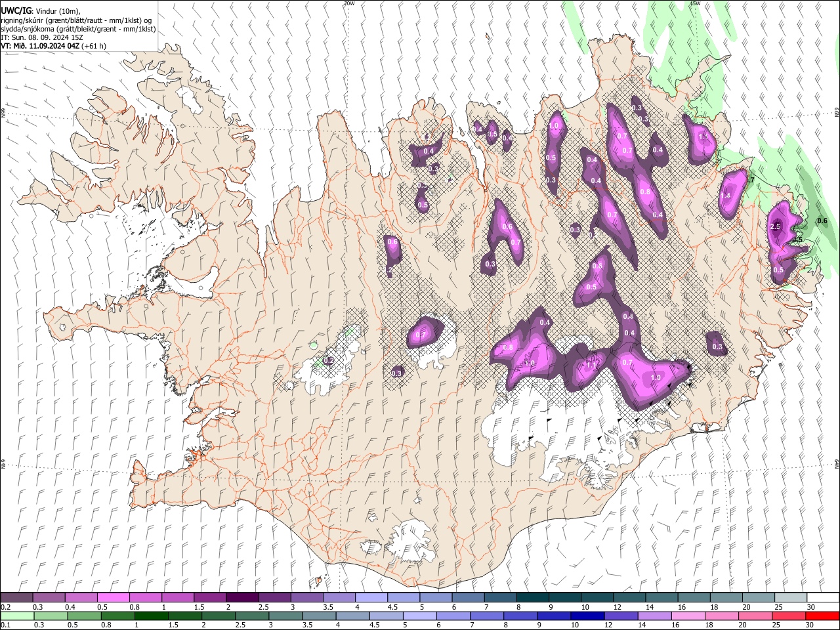Click the bright red bottom-row swatch at 30
Viewport: 840px width, 630px height.
[823, 616]
